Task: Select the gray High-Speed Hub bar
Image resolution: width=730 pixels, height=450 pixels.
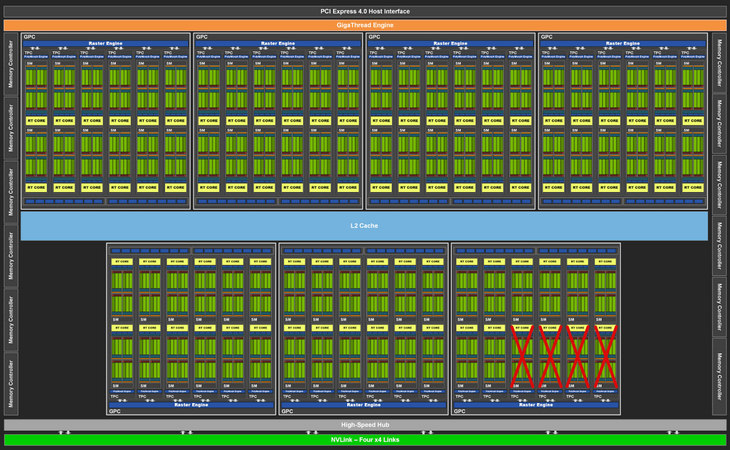Action: pyautogui.click(x=364, y=425)
